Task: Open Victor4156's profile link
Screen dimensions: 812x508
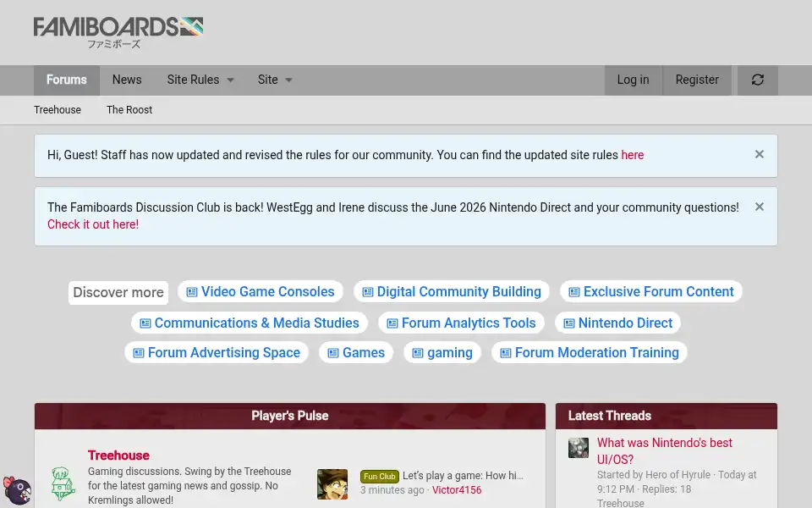Action: pos(457,490)
